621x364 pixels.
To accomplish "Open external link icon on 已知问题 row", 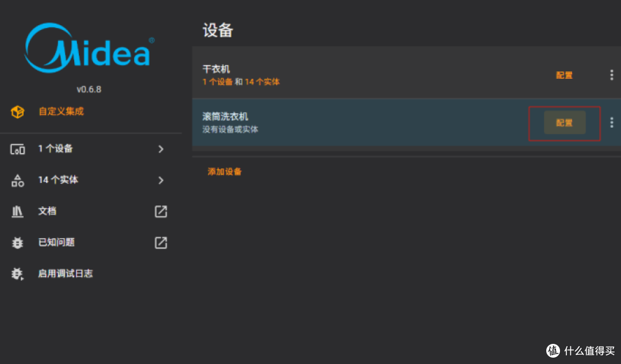I will (161, 243).
